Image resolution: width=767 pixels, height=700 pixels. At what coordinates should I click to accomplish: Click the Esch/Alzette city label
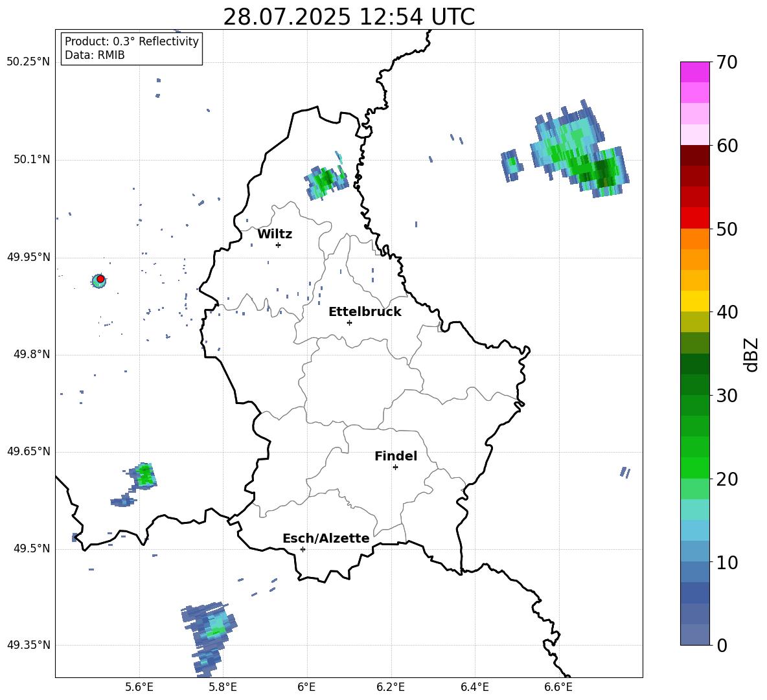(x=326, y=538)
